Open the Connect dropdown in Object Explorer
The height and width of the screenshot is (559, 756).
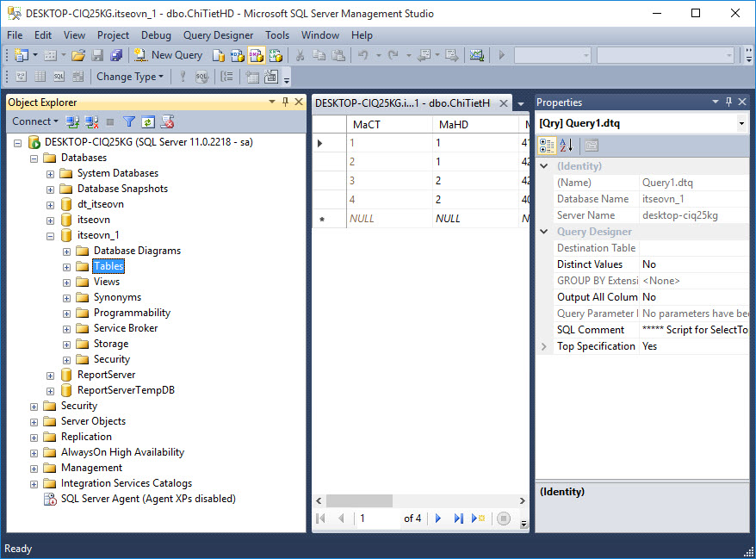[x=35, y=121]
